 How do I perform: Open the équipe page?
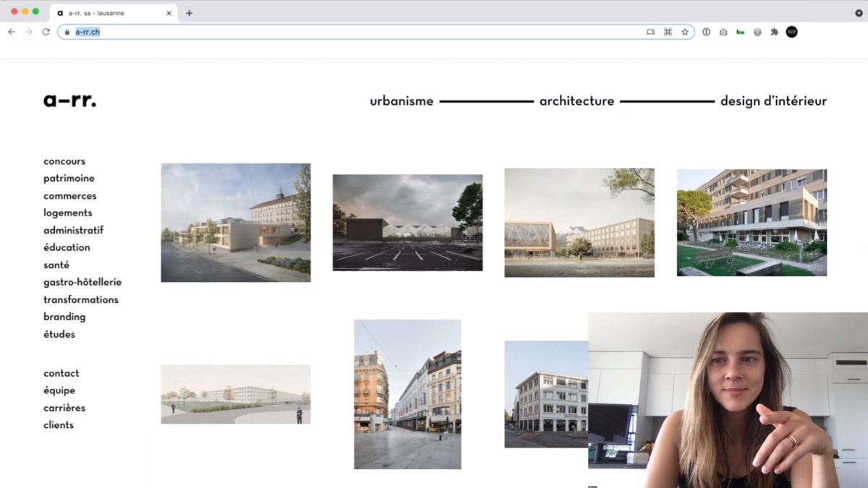click(59, 390)
